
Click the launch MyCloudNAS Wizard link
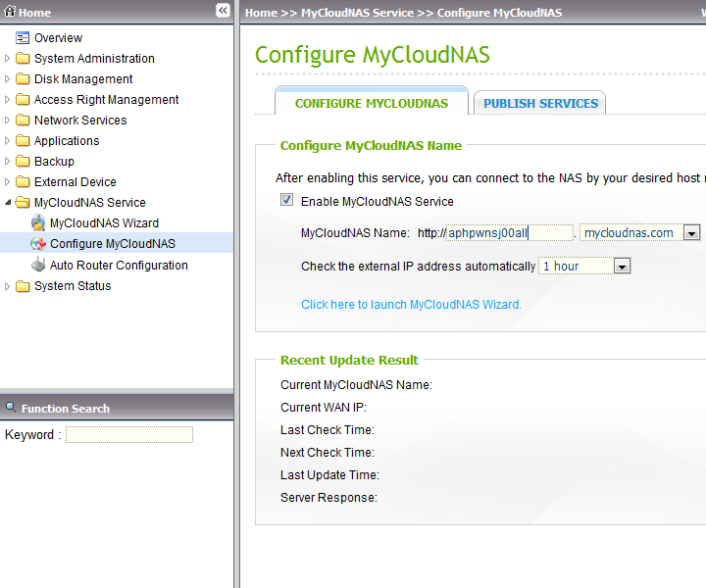pos(411,305)
